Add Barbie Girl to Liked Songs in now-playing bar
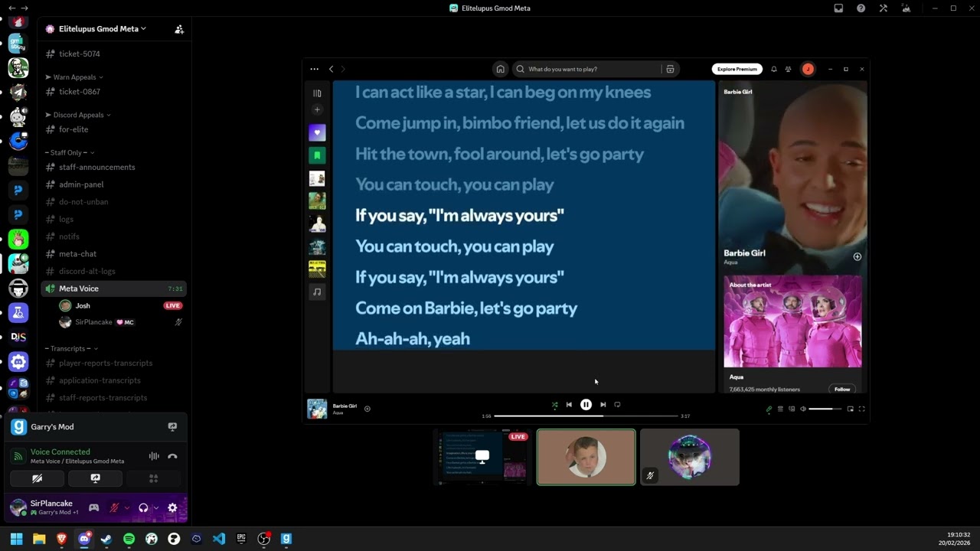Screen dimensions: 980x551 click(367, 409)
